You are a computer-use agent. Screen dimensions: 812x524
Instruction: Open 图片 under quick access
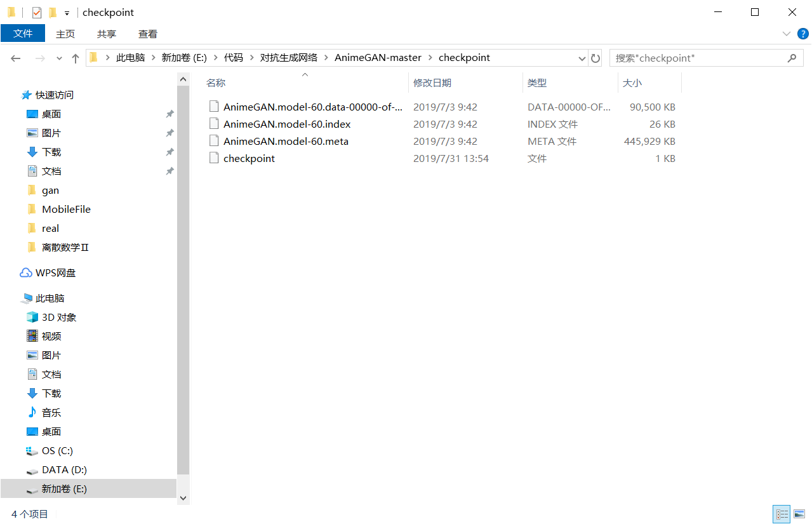click(x=51, y=133)
